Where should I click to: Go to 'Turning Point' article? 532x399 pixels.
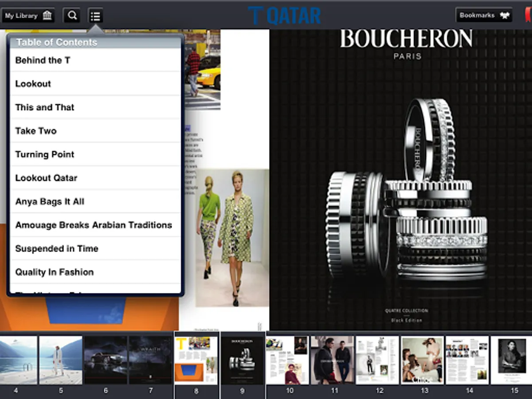click(x=95, y=154)
